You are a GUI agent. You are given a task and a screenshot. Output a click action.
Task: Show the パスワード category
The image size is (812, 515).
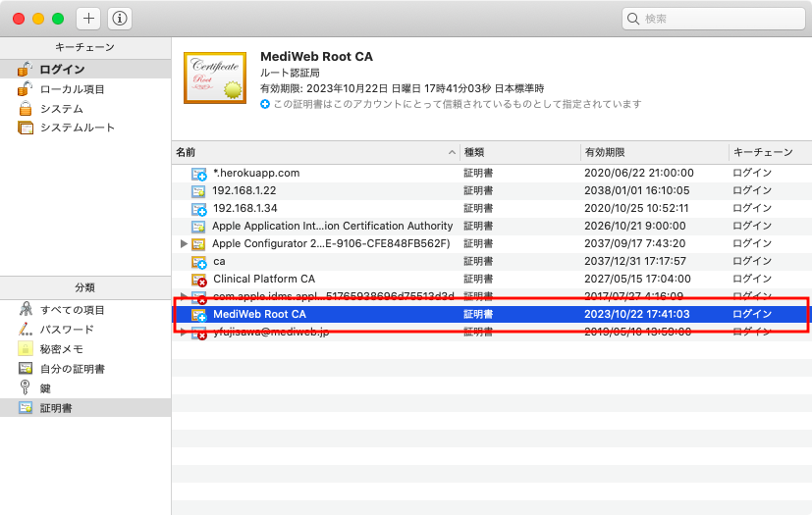[x=85, y=330]
